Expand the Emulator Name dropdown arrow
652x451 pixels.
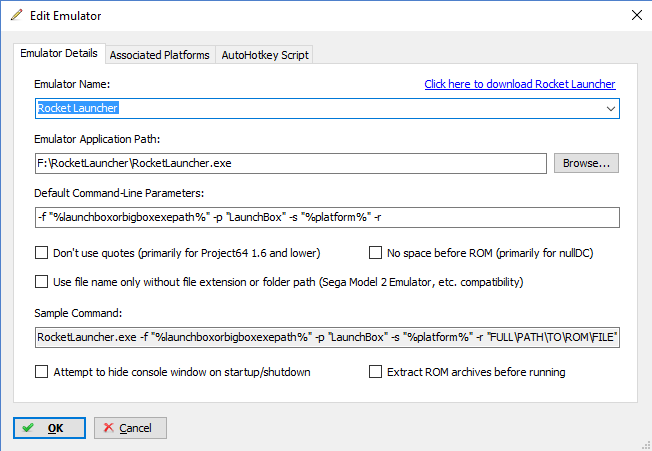click(x=610, y=108)
